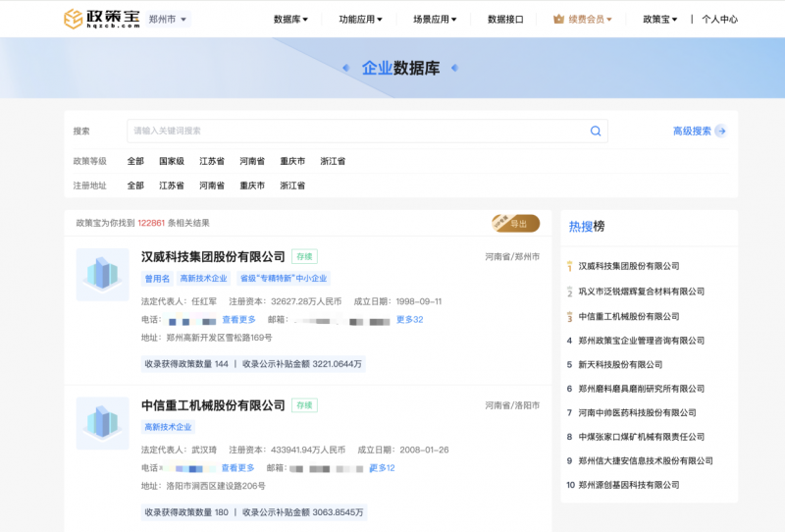
Task: Select 全部 in 注册地址 filter
Action: click(135, 186)
